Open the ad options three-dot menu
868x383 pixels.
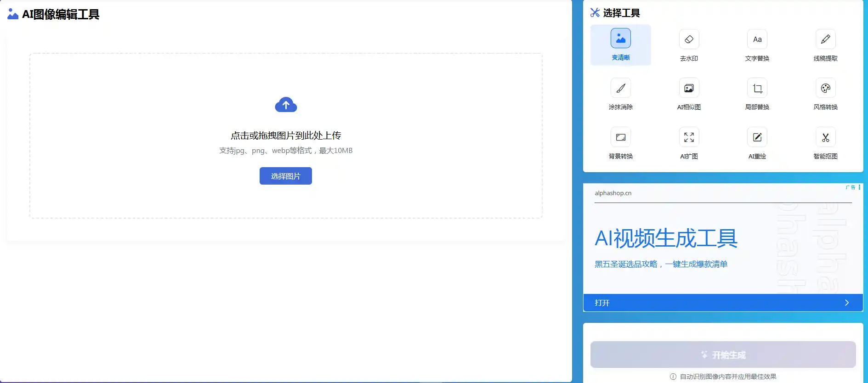[859, 187]
